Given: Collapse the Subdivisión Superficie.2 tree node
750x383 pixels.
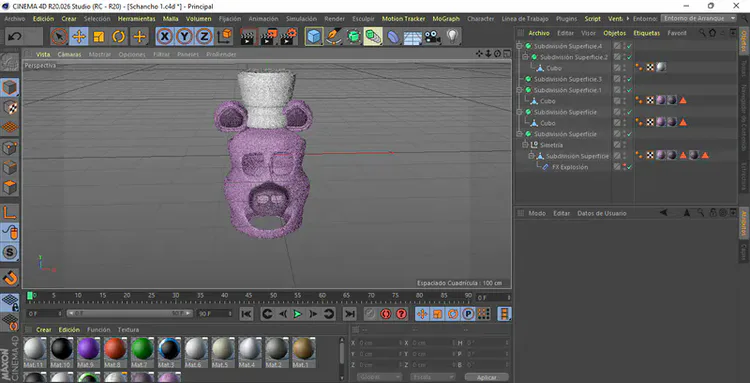Looking at the screenshot, I should [x=525, y=57].
